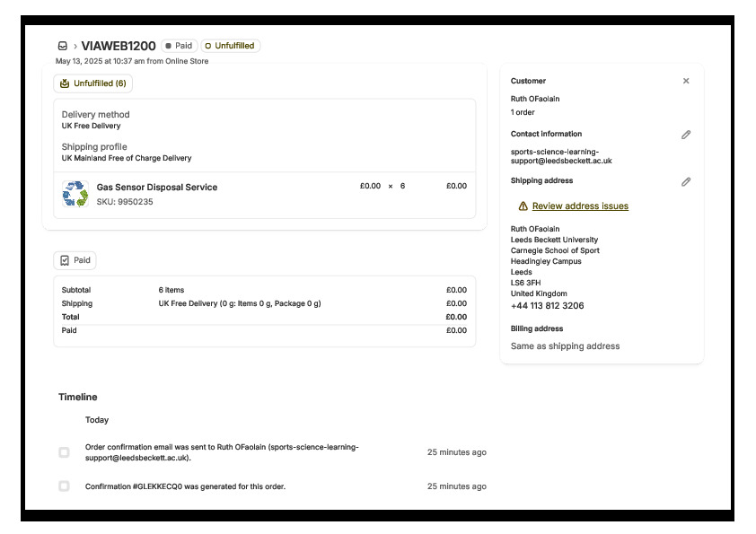Click the Paid receipt icon in payment card
Viewport: 756px width, 534px height.
pyautogui.click(x=65, y=260)
